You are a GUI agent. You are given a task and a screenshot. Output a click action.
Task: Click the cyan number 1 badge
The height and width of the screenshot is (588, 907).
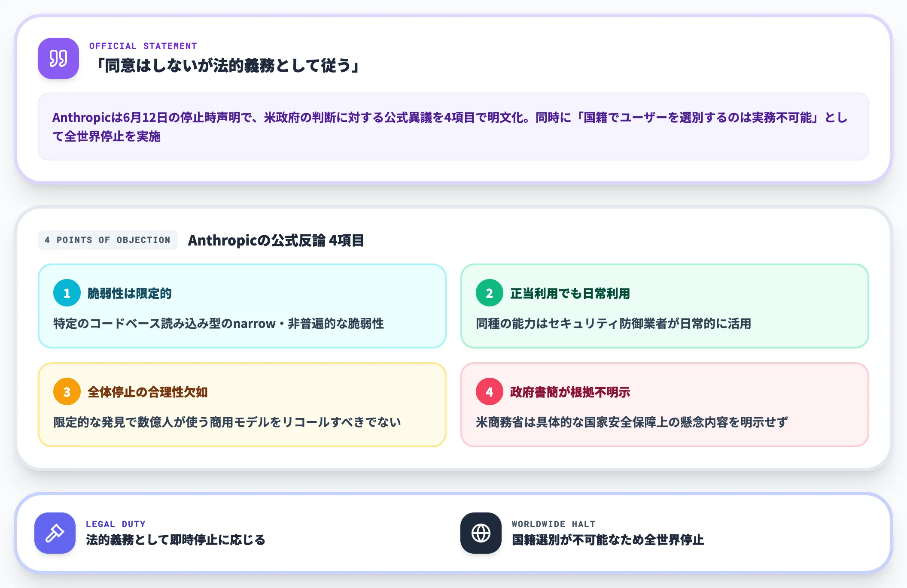tap(67, 293)
